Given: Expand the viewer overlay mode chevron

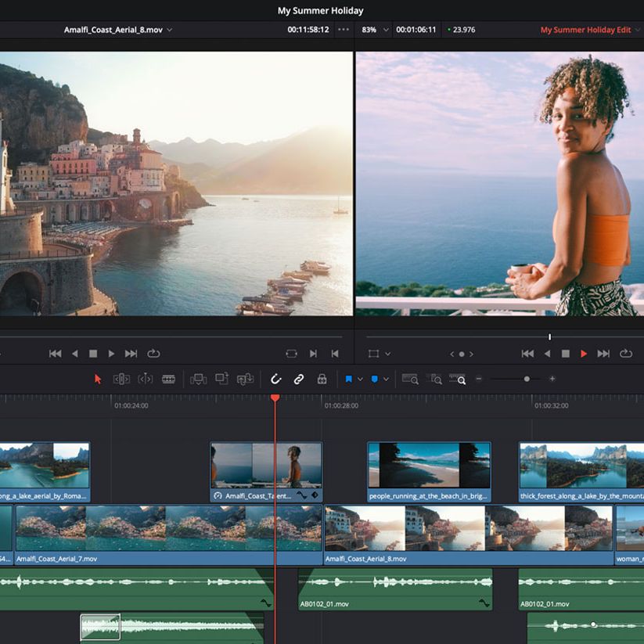Looking at the screenshot, I should pos(387,354).
